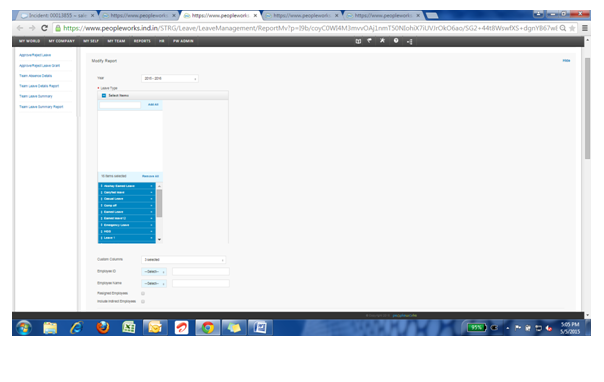
Task: Open Team Leave Summary Report link
Action: tap(41, 107)
